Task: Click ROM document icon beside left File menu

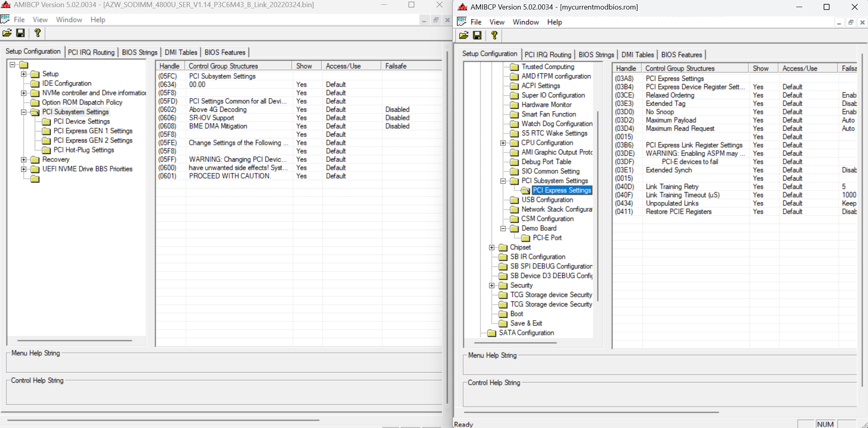Action: [5, 19]
